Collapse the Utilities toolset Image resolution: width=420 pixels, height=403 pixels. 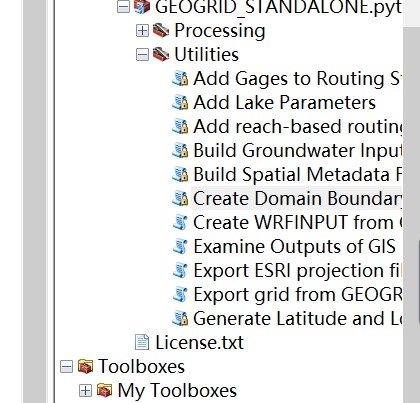[142, 55]
